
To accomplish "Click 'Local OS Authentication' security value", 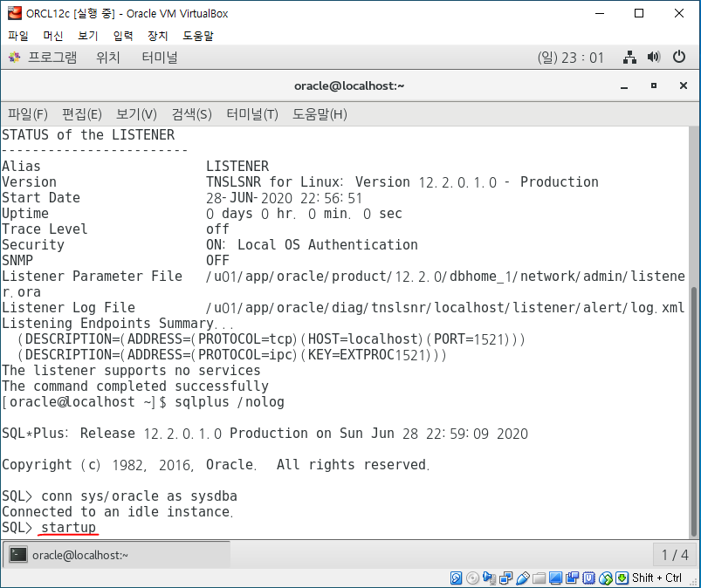I will click(x=327, y=244).
